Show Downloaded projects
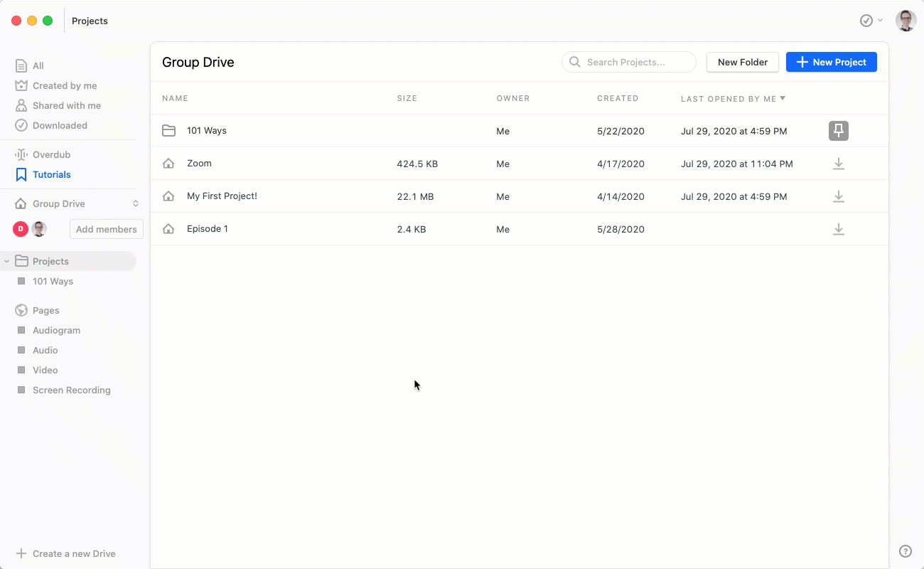This screenshot has width=924, height=569. pyautogui.click(x=60, y=125)
